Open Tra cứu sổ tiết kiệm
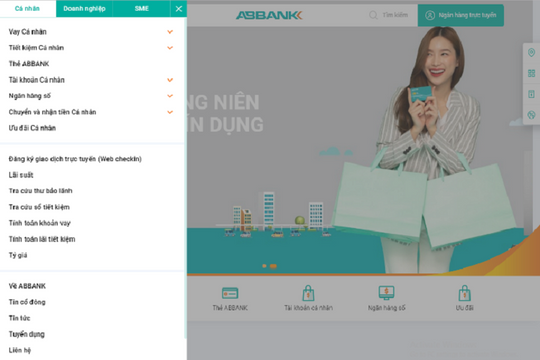The height and width of the screenshot is (360, 540). pos(39,207)
